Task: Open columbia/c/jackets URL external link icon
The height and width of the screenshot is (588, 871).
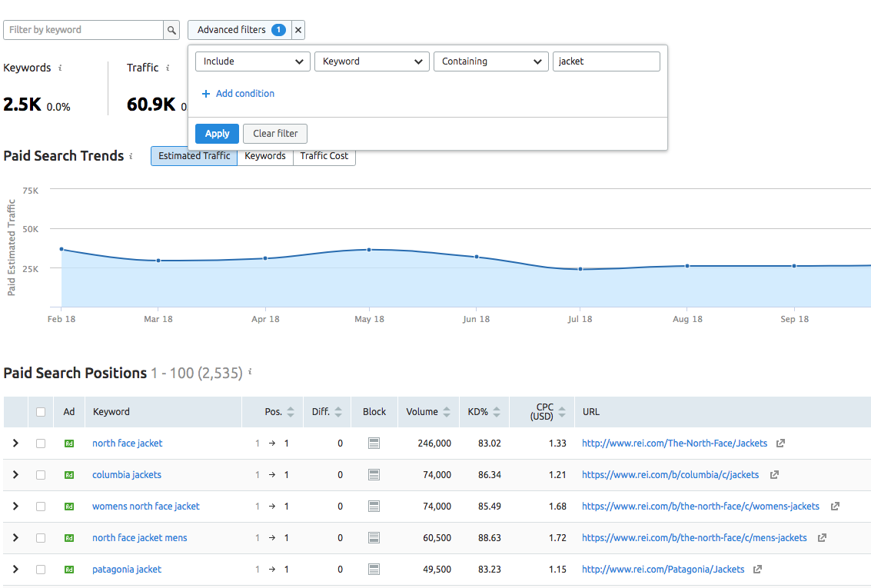Action: pyautogui.click(x=774, y=475)
